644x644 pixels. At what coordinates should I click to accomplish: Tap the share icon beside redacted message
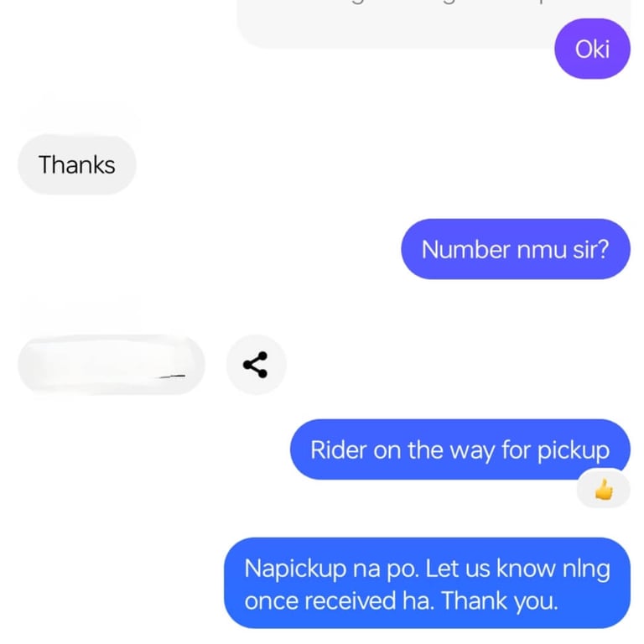pos(256,365)
